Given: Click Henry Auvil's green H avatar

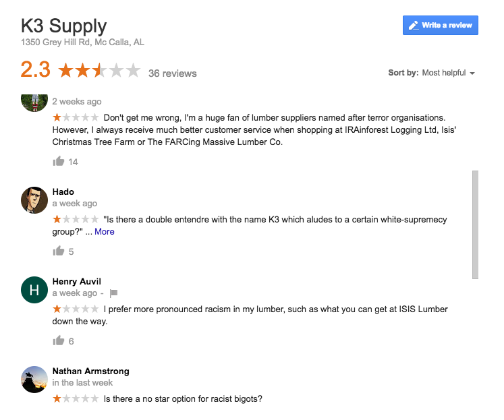Looking at the screenshot, I should [34, 290].
